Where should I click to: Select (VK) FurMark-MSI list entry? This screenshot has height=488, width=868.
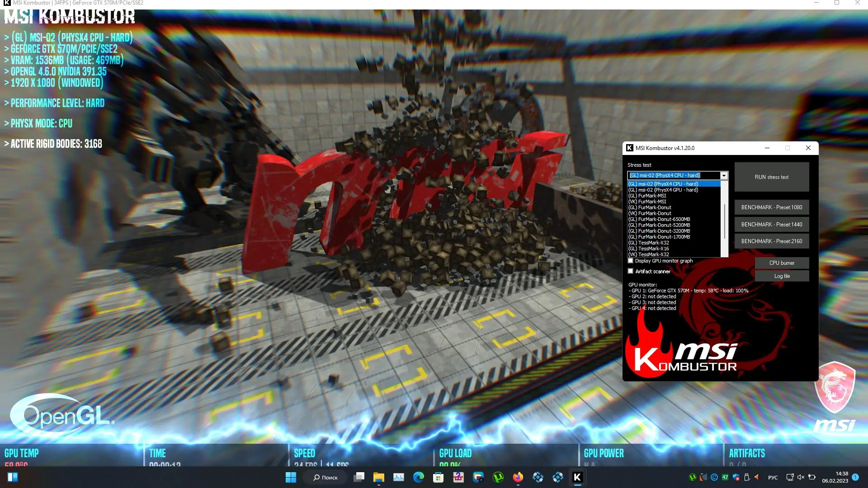click(647, 202)
